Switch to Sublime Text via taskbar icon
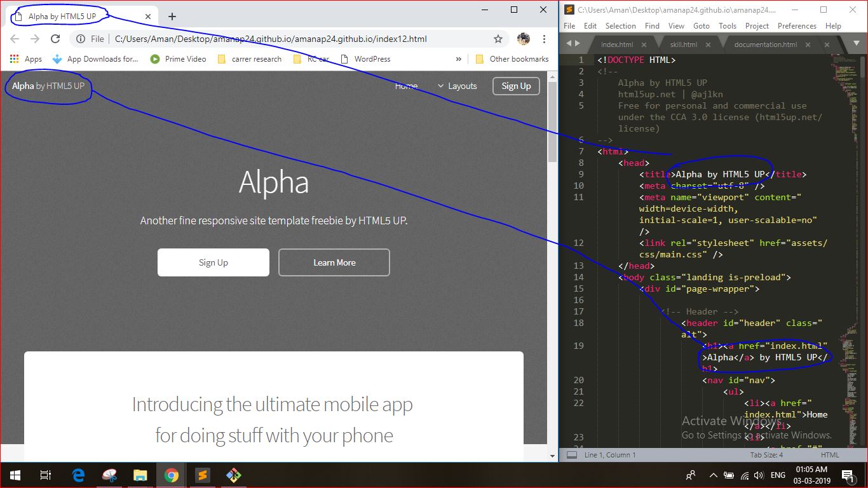 tap(202, 475)
